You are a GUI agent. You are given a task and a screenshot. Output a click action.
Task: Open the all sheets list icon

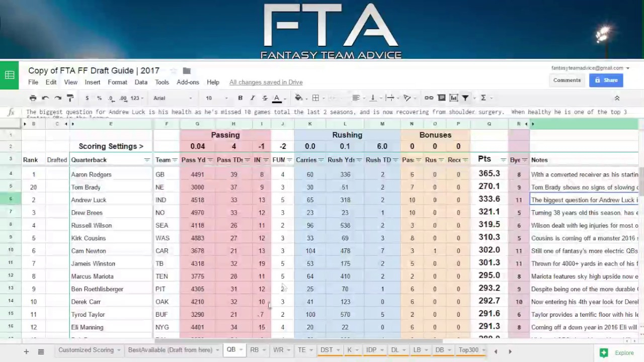click(41, 351)
